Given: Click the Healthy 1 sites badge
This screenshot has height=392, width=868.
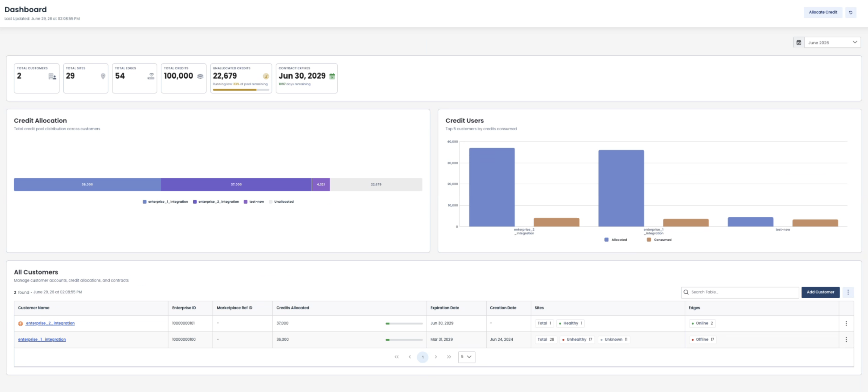Looking at the screenshot, I should [571, 323].
